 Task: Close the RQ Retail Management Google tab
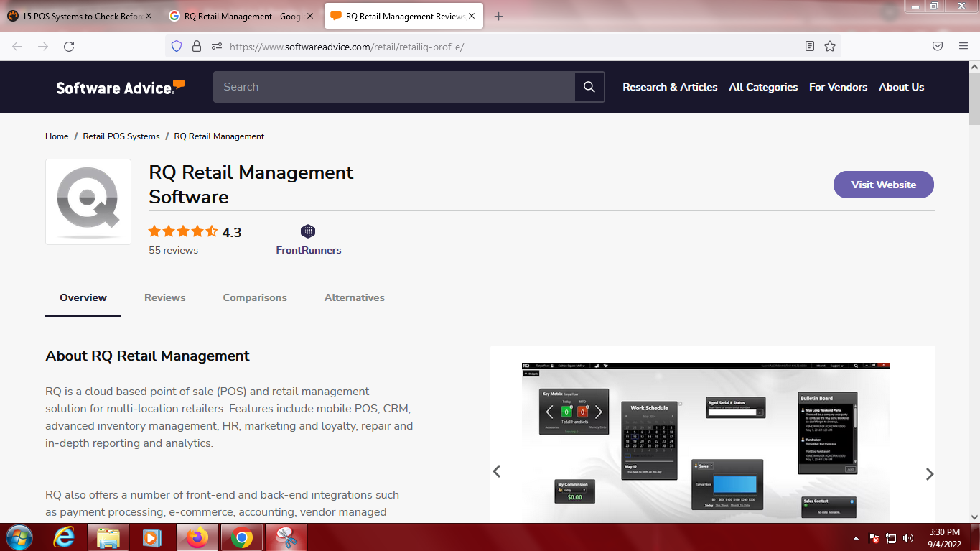click(x=310, y=16)
